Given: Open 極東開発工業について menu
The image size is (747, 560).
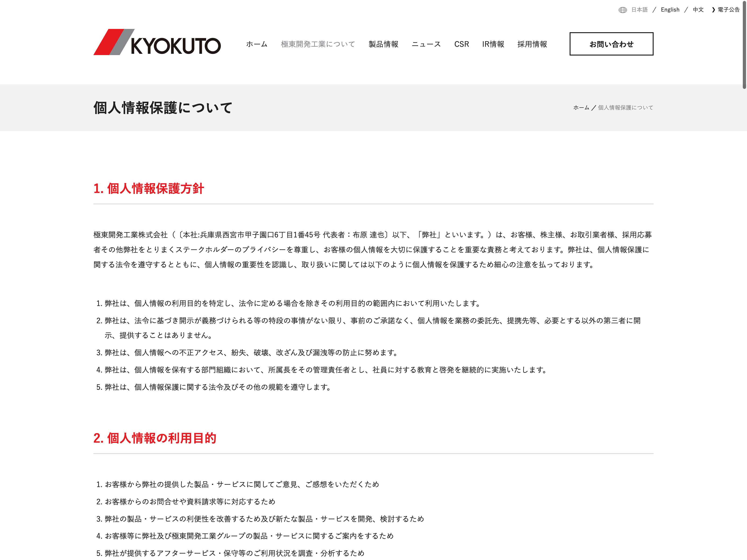Looking at the screenshot, I should pos(318,44).
